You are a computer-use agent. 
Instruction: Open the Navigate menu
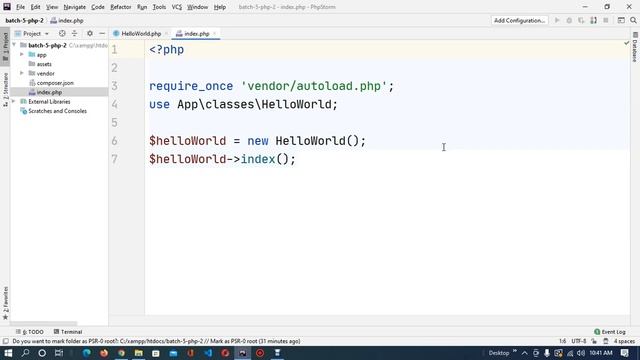point(75,7)
